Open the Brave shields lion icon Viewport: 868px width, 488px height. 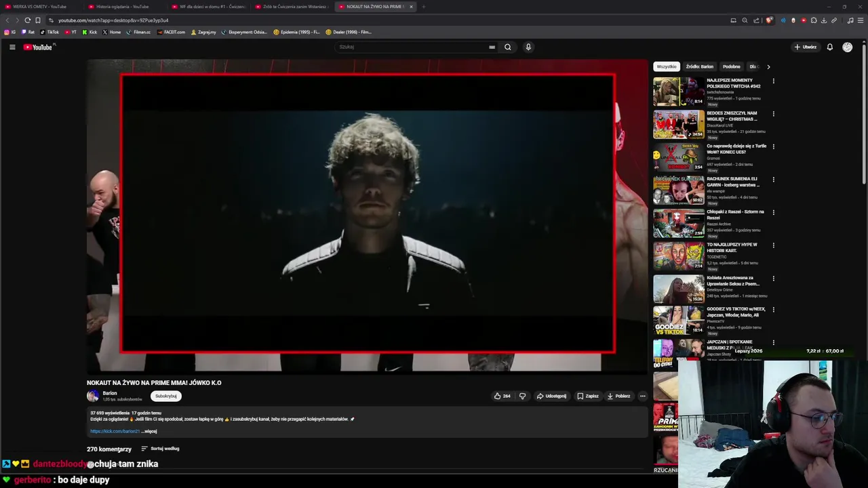[x=768, y=20]
